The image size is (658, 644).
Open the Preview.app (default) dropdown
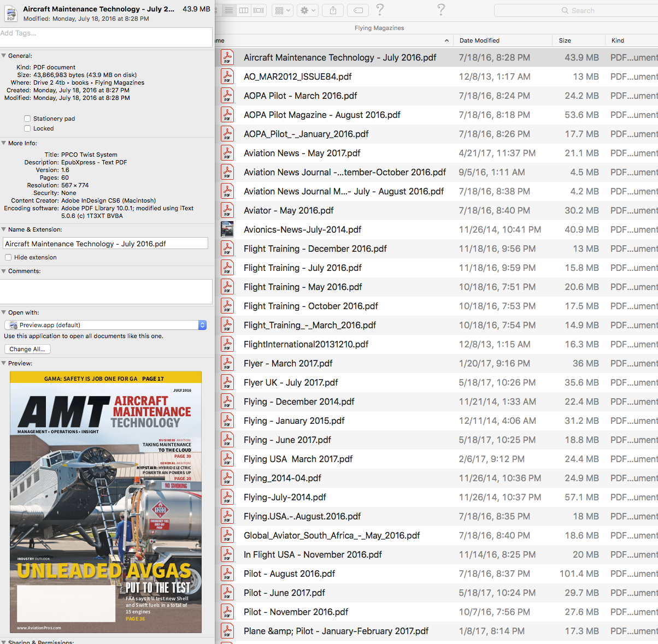105,325
